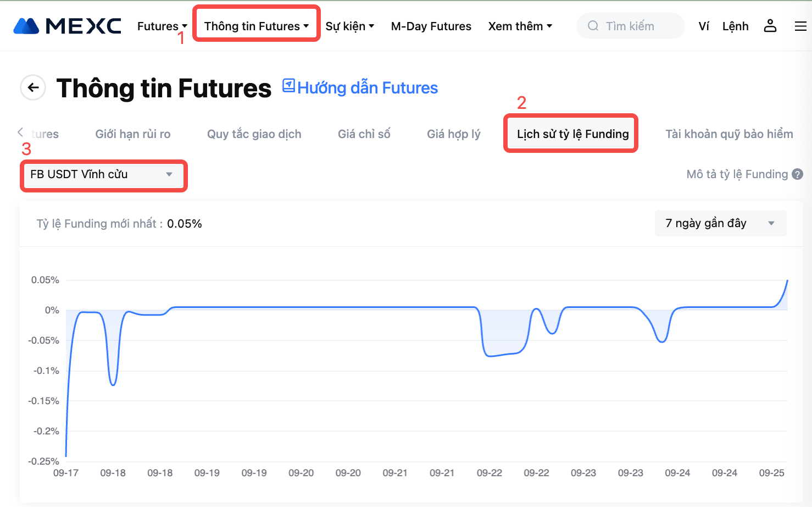Open the Hướng dẫn Futures link

tap(368, 88)
